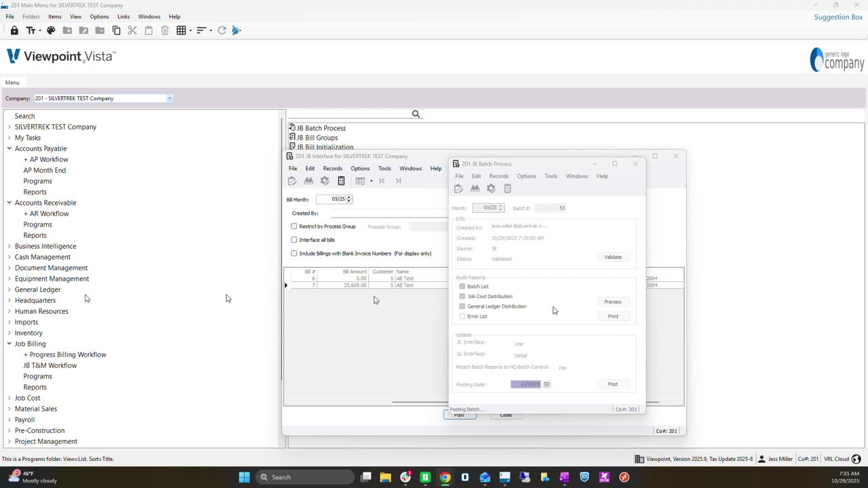The height and width of the screenshot is (488, 868).
Task: Click the add folder toolbar icon
Action: [67, 30]
